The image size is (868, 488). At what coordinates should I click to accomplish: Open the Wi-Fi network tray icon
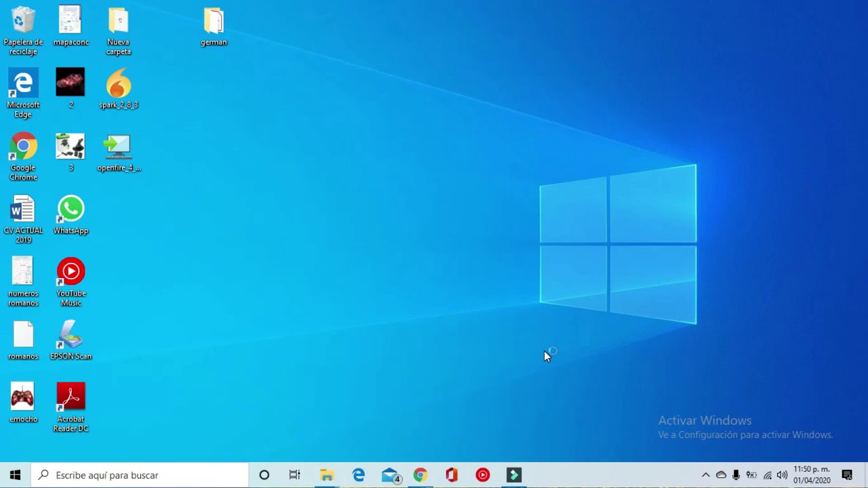pos(767,475)
